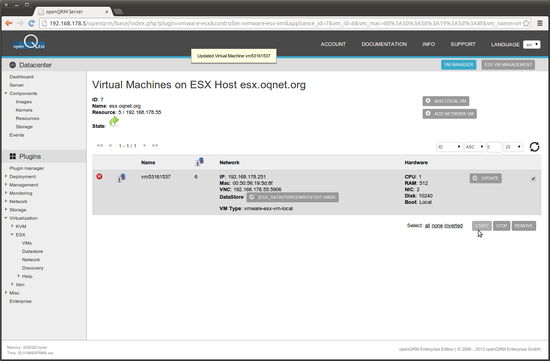
Task: Click the ADD NETWORK VM button
Action: 449,114
